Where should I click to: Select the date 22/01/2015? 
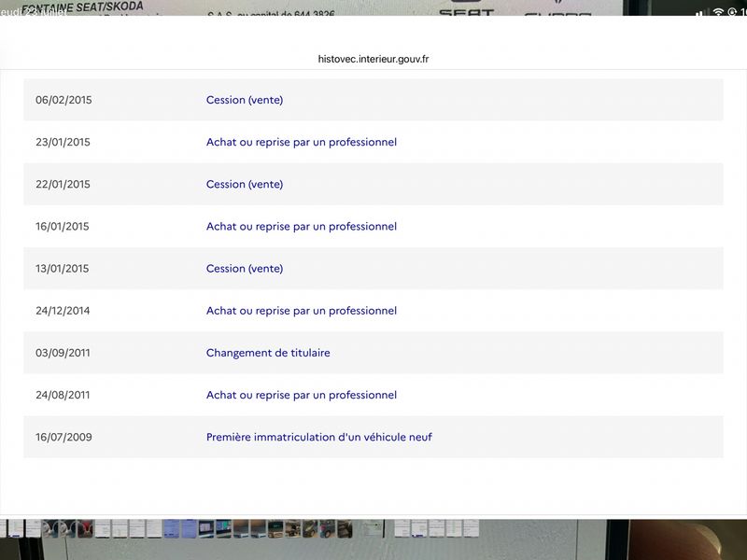(63, 184)
